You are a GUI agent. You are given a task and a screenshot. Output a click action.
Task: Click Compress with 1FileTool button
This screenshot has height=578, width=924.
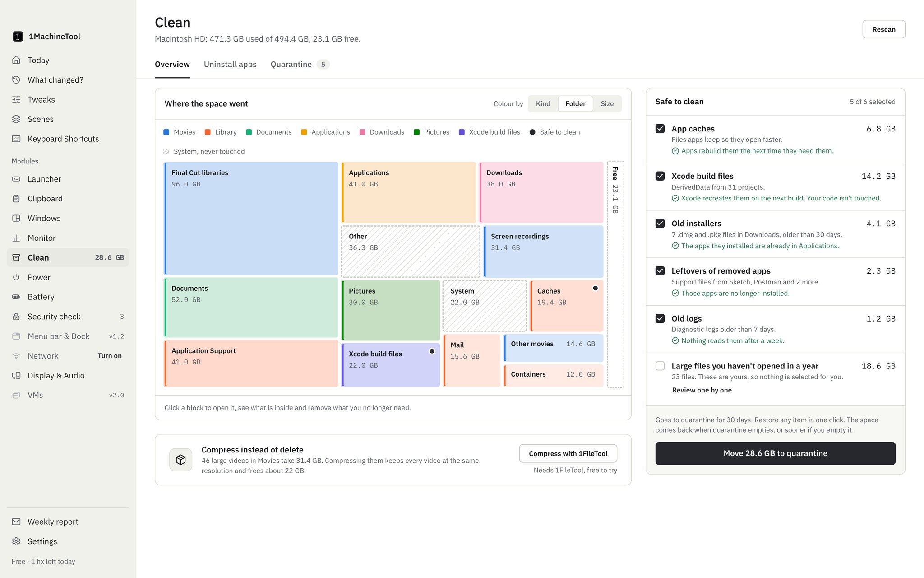tap(568, 454)
